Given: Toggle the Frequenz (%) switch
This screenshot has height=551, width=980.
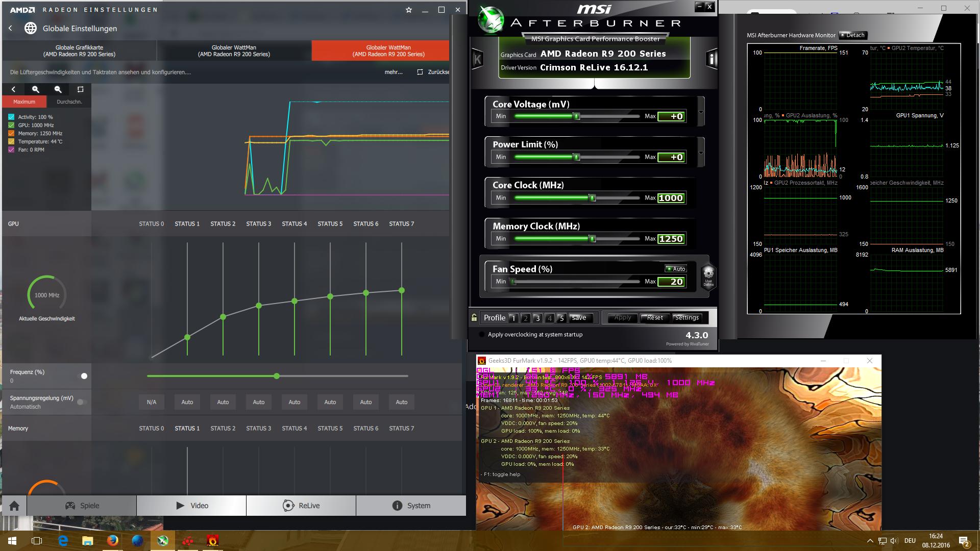Looking at the screenshot, I should [x=83, y=376].
